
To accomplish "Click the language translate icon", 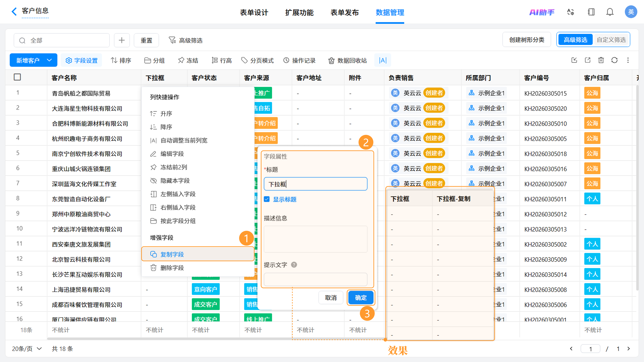I will click(x=571, y=12).
